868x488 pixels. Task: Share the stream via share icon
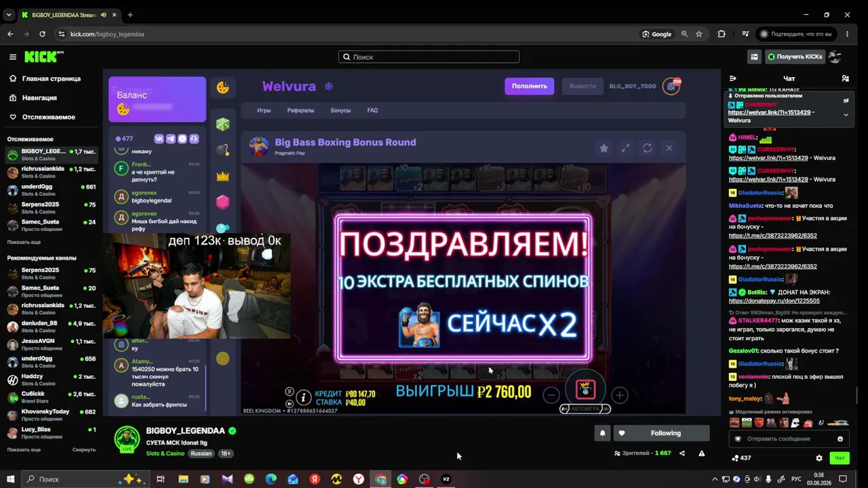coord(682,453)
